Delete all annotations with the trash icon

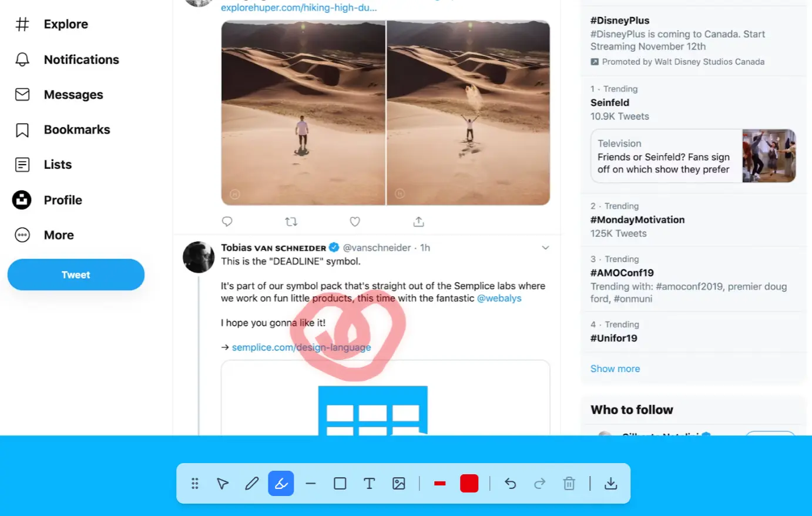point(569,483)
